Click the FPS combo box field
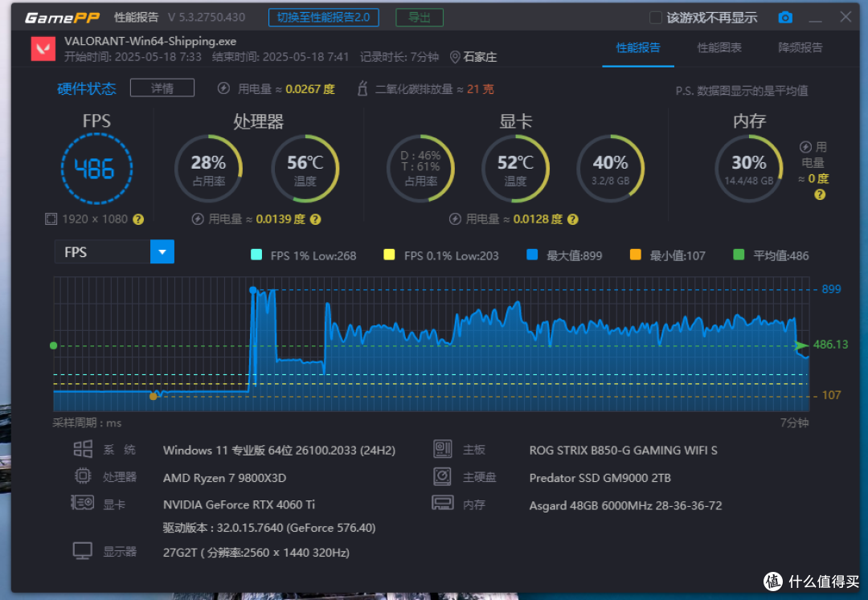This screenshot has width=868, height=600. [114, 251]
